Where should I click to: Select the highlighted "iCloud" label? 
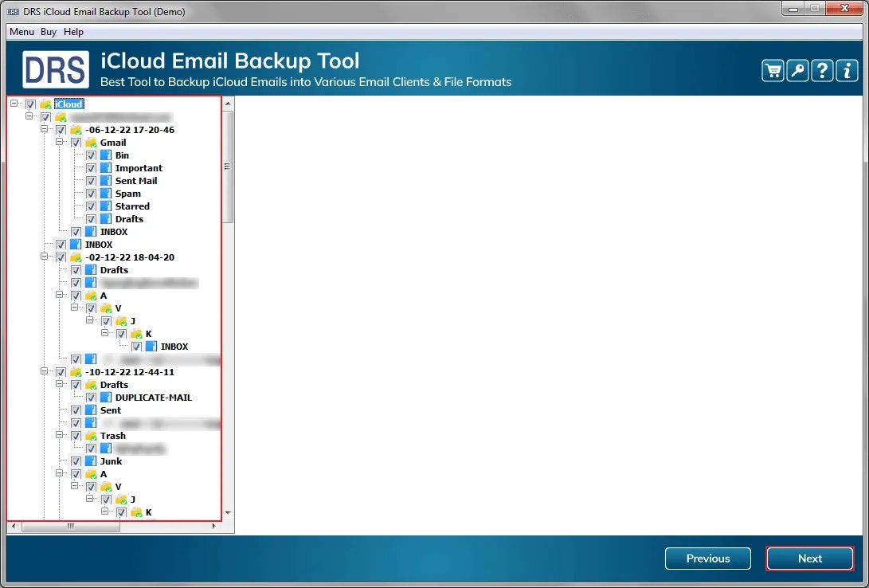click(x=69, y=104)
